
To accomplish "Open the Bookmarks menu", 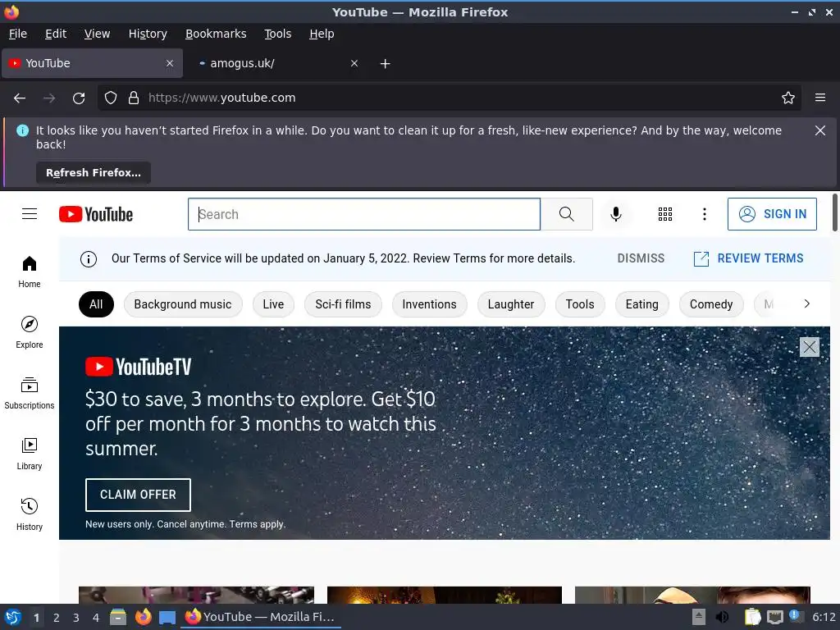I will 216,34.
